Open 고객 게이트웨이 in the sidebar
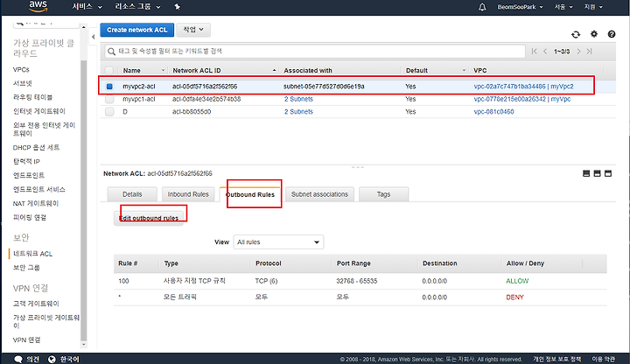630x364 pixels. tap(36, 304)
